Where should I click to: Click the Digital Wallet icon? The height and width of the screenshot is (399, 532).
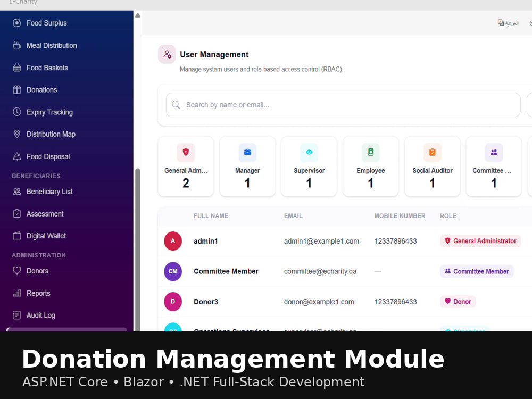tap(17, 236)
